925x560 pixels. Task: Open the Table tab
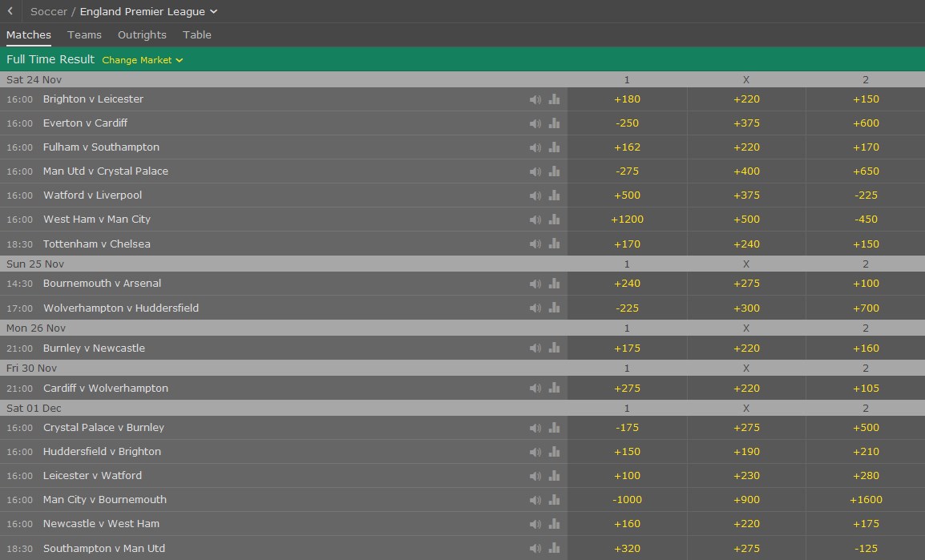click(197, 34)
